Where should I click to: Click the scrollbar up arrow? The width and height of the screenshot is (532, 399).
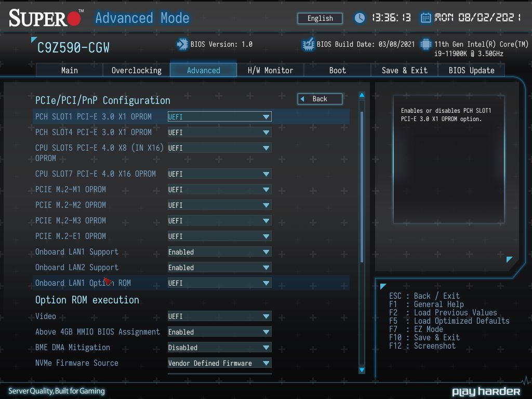(x=362, y=96)
